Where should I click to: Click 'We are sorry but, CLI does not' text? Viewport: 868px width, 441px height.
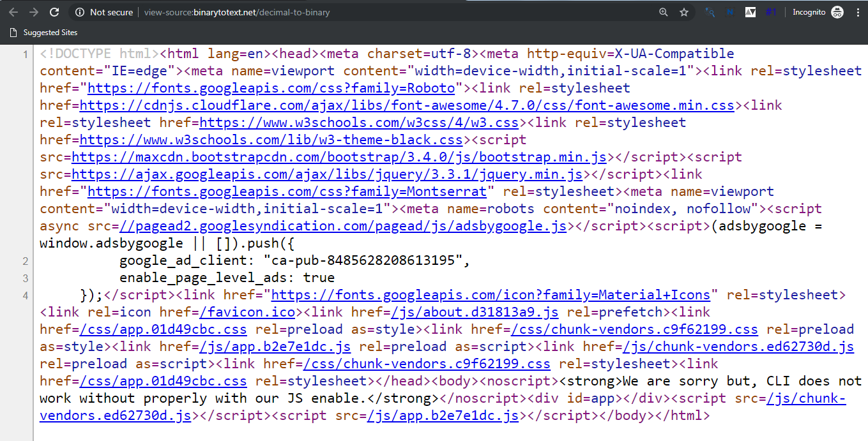(x=742, y=381)
